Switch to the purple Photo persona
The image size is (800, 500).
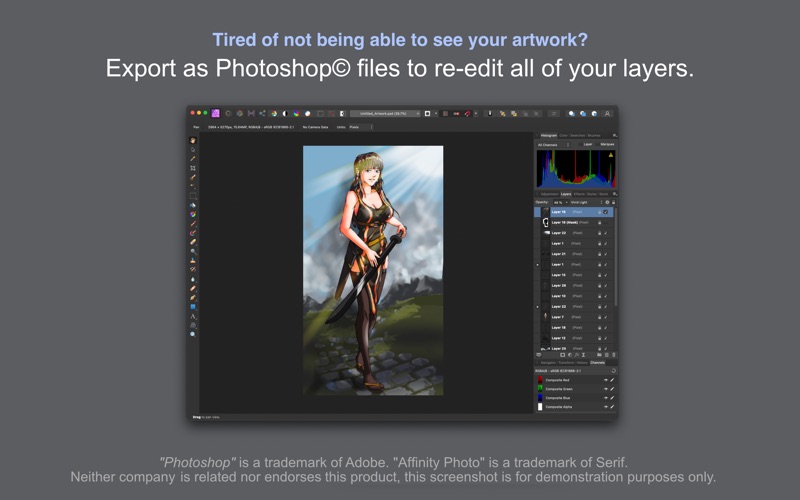pos(215,113)
